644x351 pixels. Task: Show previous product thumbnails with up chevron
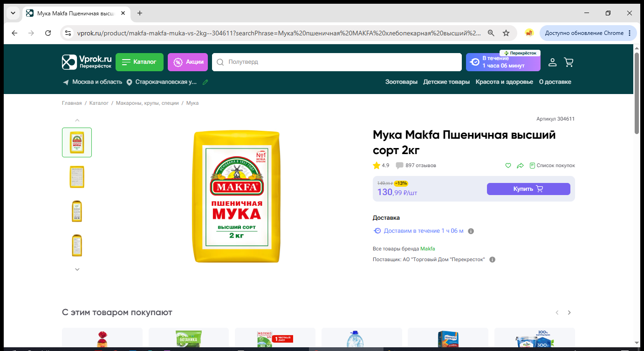pos(77,120)
